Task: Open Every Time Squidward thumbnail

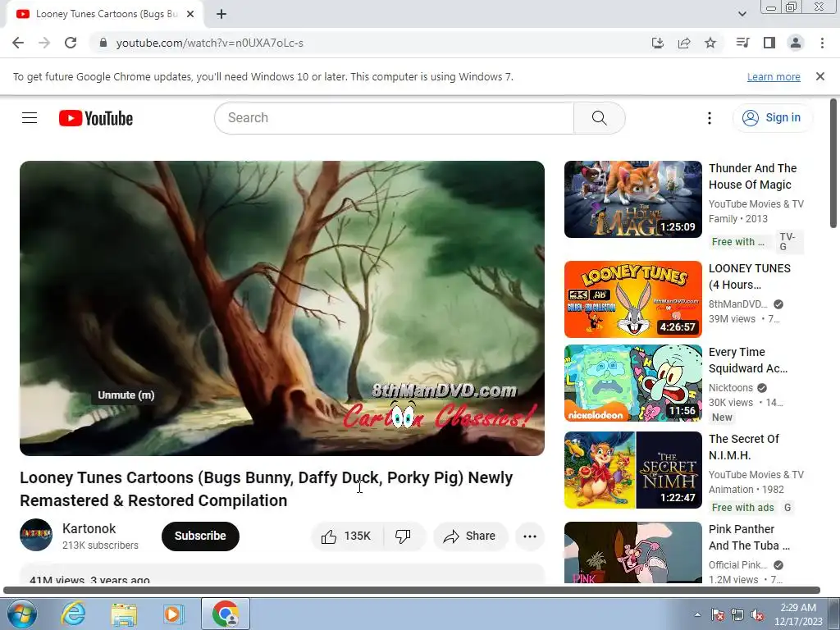Action: pyautogui.click(x=632, y=383)
